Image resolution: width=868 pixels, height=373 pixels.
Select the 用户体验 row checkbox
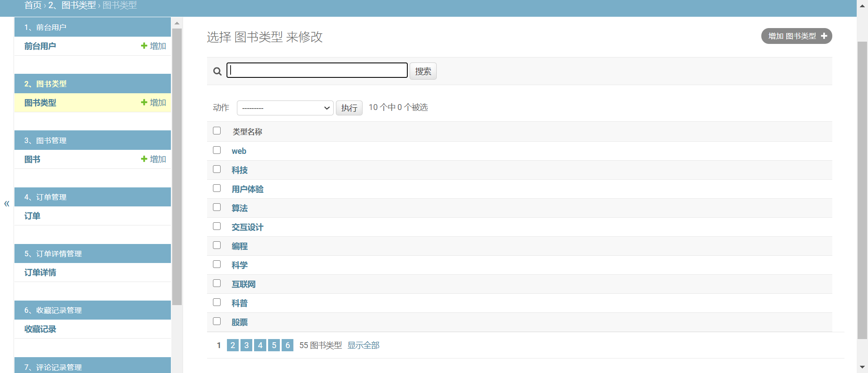[x=217, y=188]
